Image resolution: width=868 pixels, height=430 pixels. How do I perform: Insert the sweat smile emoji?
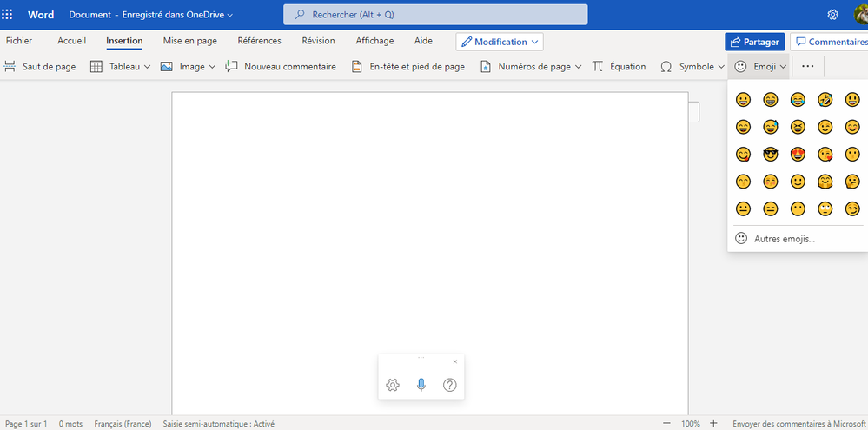770,127
